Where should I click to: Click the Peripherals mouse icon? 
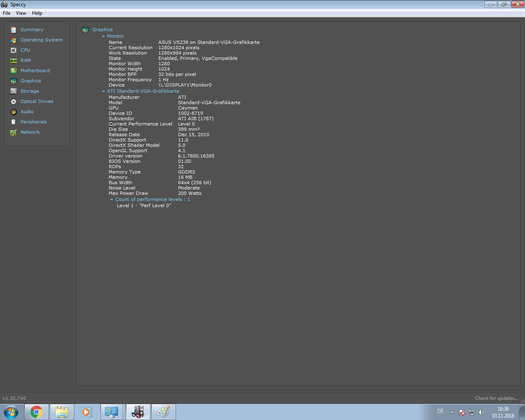pyautogui.click(x=14, y=122)
